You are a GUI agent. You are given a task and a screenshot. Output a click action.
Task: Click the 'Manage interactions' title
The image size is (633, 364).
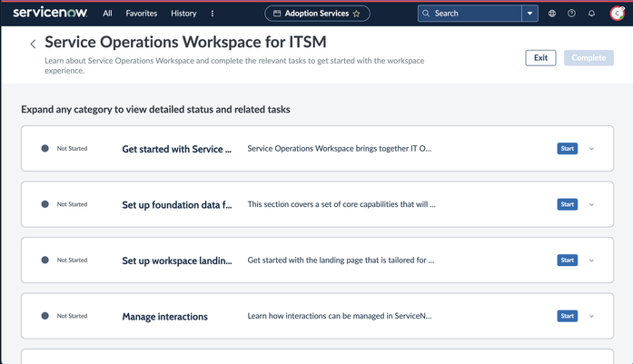pyautogui.click(x=164, y=317)
